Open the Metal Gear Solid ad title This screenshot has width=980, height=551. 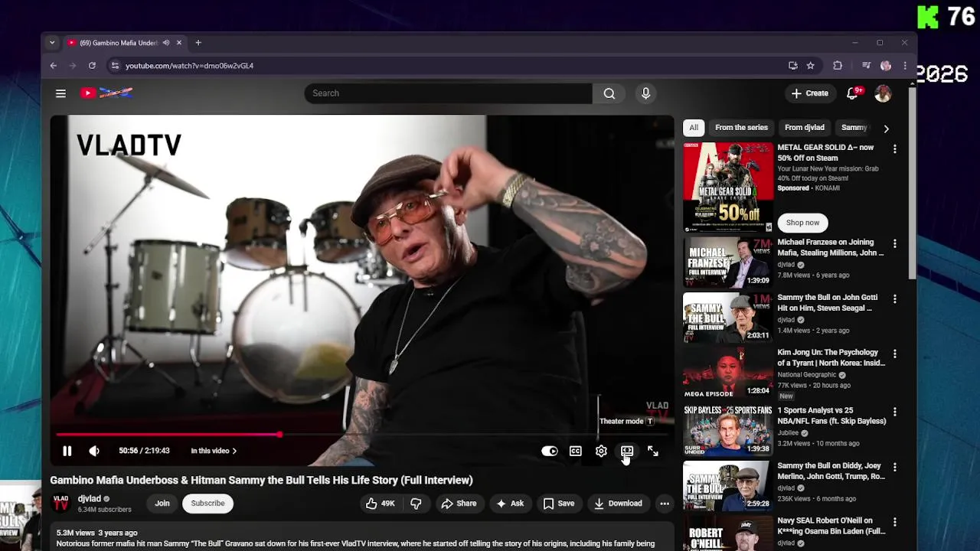point(825,153)
